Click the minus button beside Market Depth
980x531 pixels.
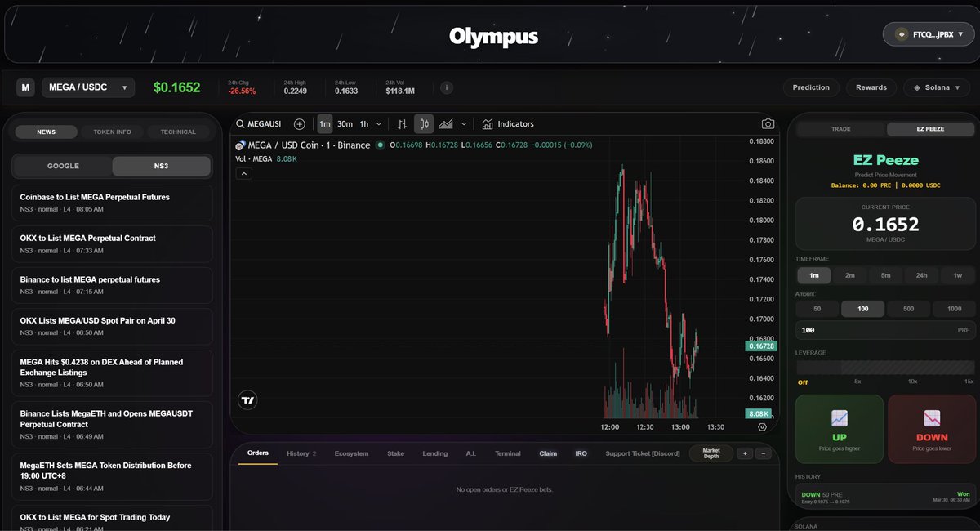[x=763, y=453]
